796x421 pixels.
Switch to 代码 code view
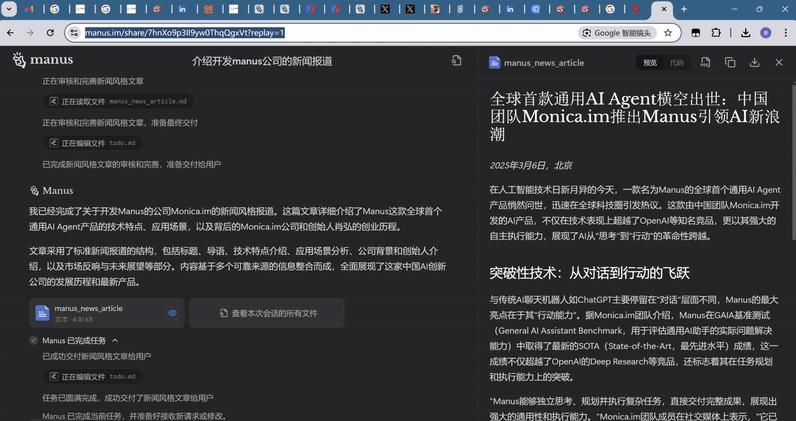click(x=676, y=62)
